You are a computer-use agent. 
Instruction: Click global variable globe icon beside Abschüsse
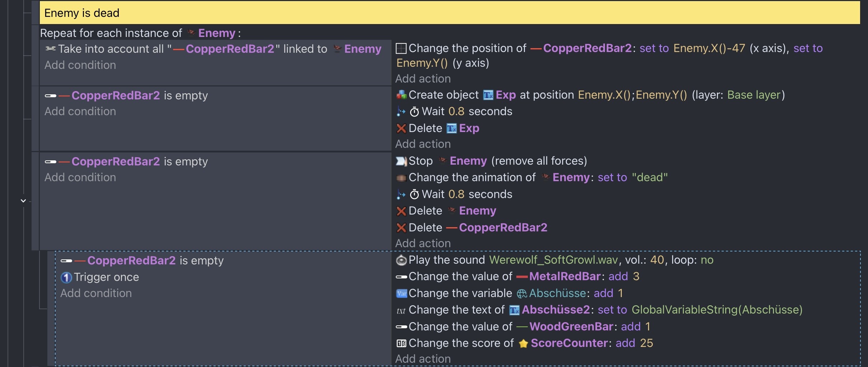click(x=522, y=294)
